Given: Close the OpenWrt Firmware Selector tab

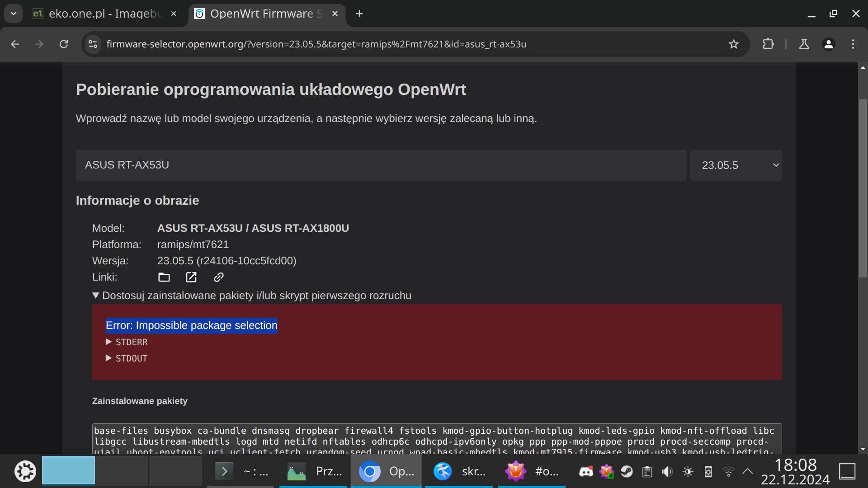Looking at the screenshot, I should pos(335,14).
